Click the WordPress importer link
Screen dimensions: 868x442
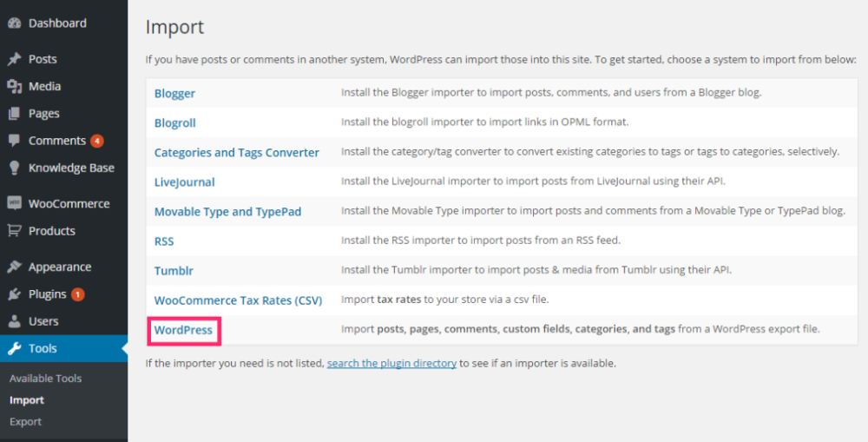point(183,330)
